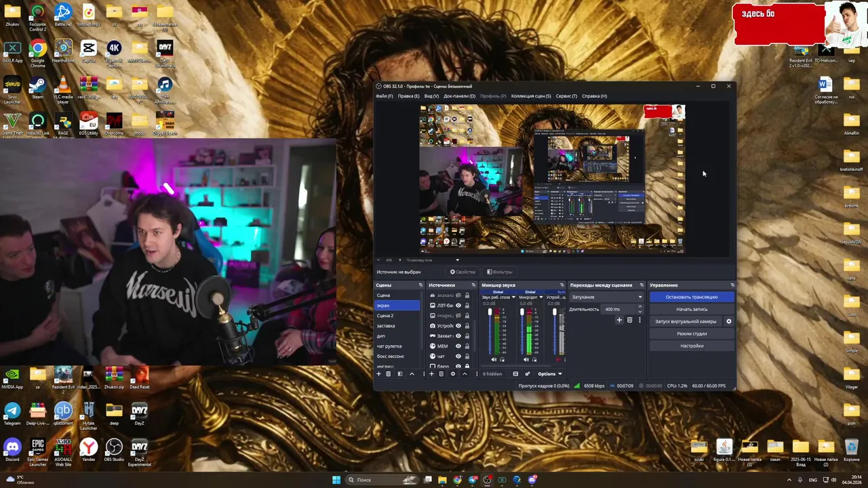868x488 pixels.
Task: Open source properties gear in Источники toolbar
Action: point(453,374)
